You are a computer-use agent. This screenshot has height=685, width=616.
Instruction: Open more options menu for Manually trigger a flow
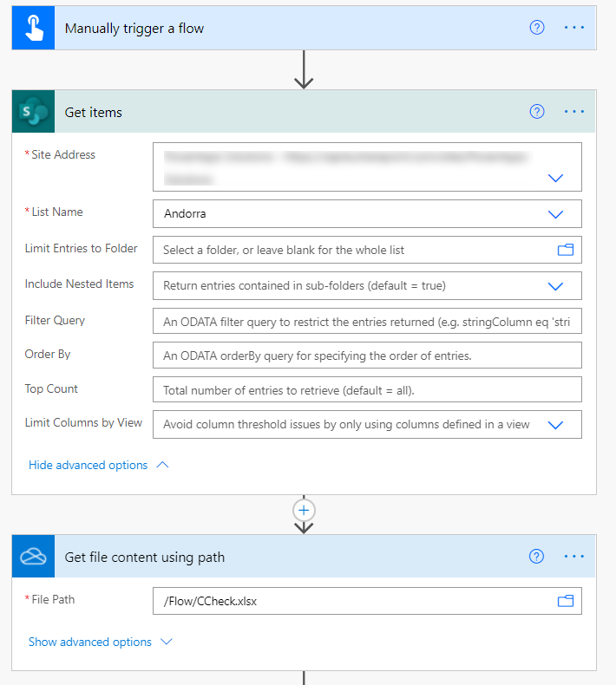(574, 28)
